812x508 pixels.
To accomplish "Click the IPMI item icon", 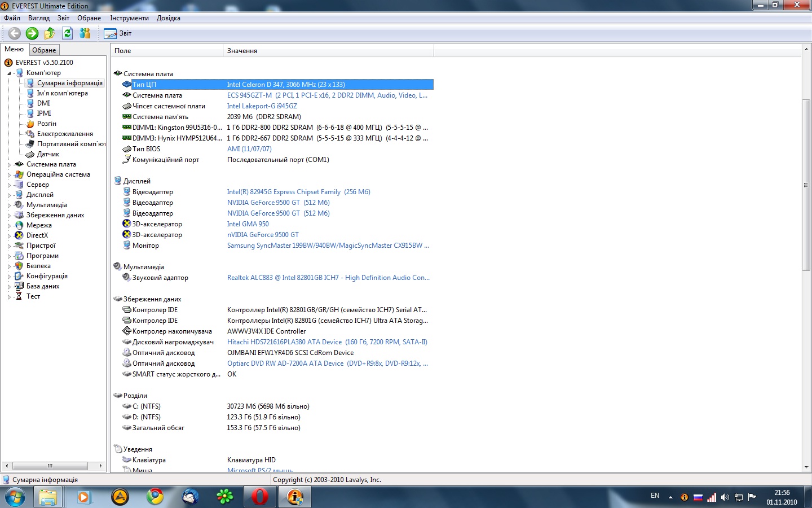I will [x=30, y=113].
